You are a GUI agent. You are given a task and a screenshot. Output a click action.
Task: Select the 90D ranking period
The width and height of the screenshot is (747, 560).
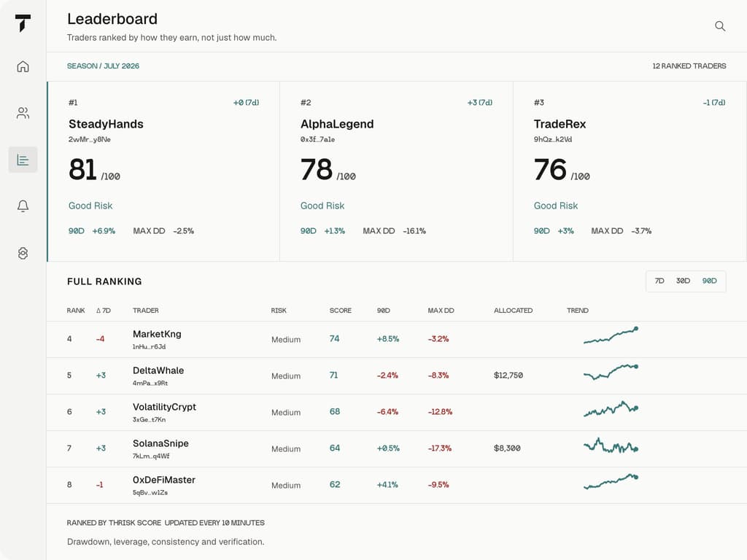(x=709, y=281)
